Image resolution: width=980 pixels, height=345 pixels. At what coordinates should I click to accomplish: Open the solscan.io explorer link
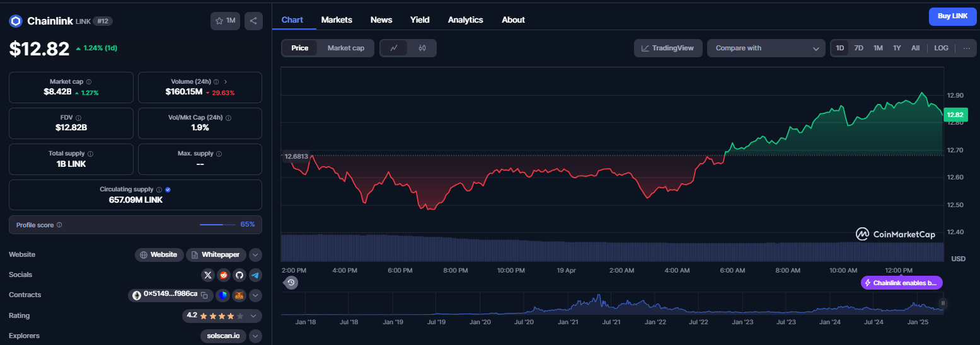(x=223, y=336)
